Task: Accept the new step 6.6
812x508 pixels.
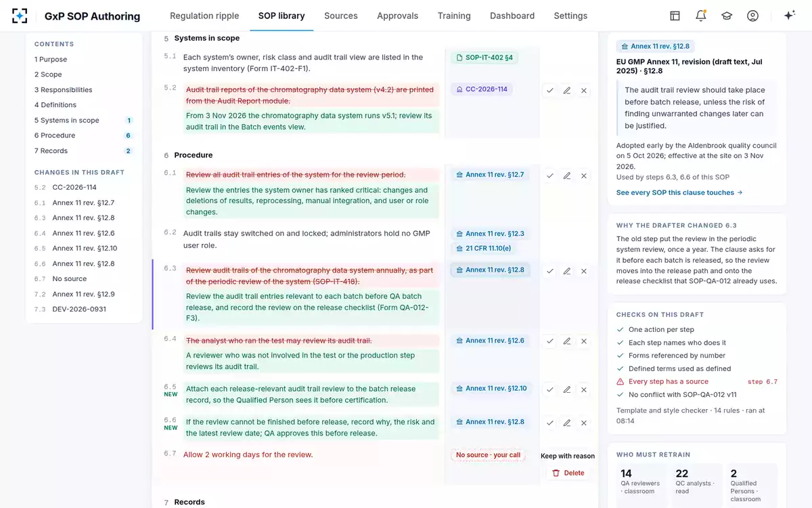Action: click(550, 423)
